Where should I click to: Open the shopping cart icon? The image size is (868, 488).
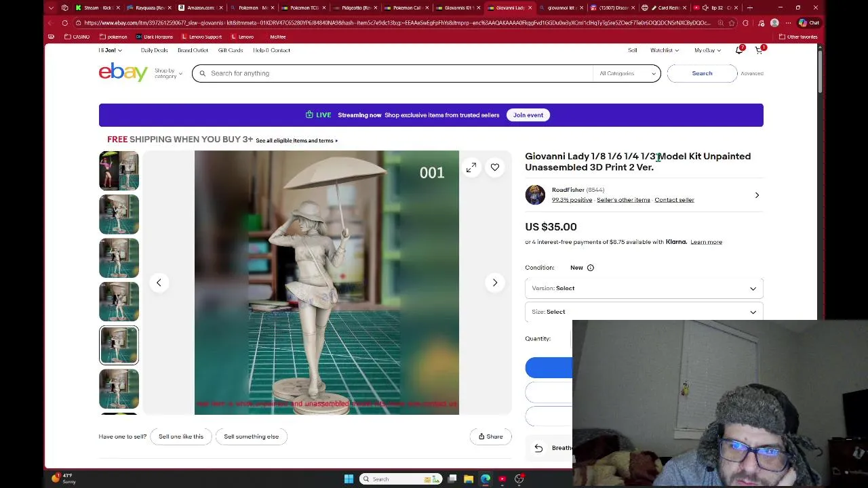(759, 50)
